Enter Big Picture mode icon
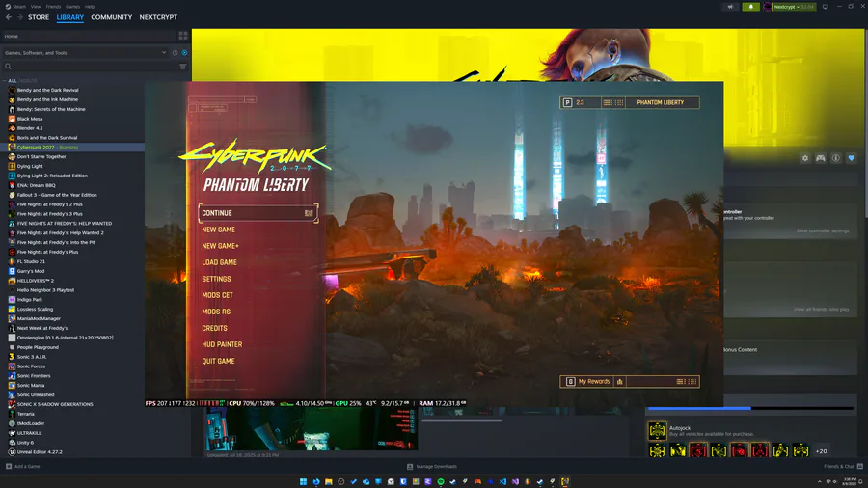This screenshot has height=488, width=868. [826, 7]
